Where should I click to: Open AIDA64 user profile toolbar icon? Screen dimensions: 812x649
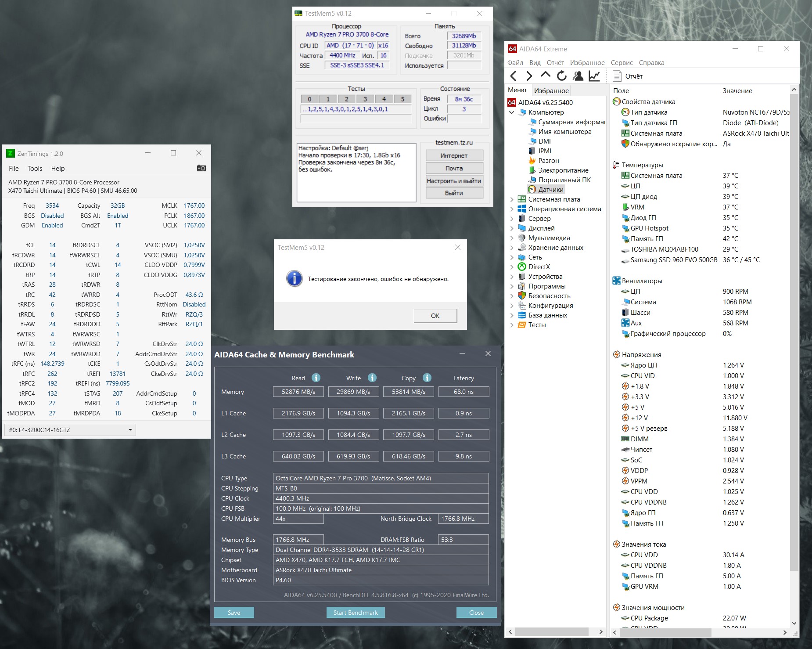point(578,76)
